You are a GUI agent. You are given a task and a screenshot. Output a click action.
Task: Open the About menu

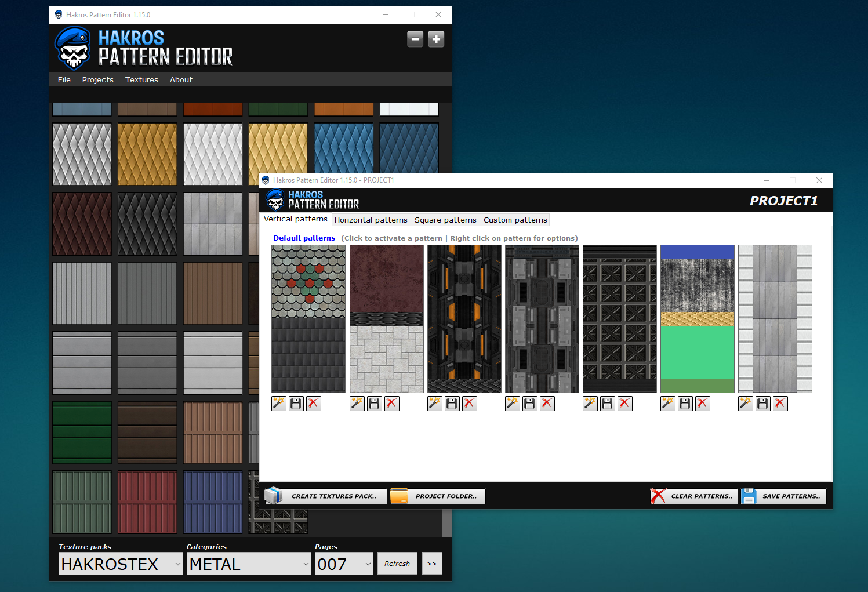pyautogui.click(x=181, y=79)
